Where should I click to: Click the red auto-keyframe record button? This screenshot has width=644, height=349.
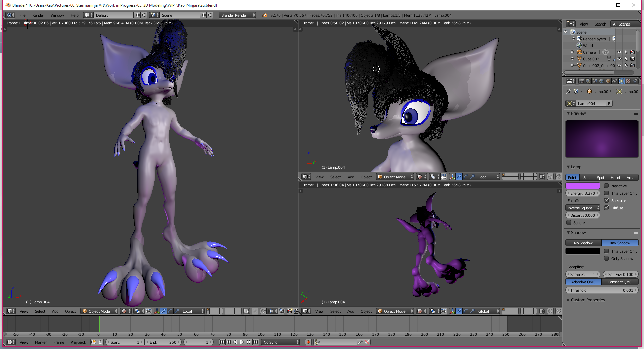click(308, 342)
